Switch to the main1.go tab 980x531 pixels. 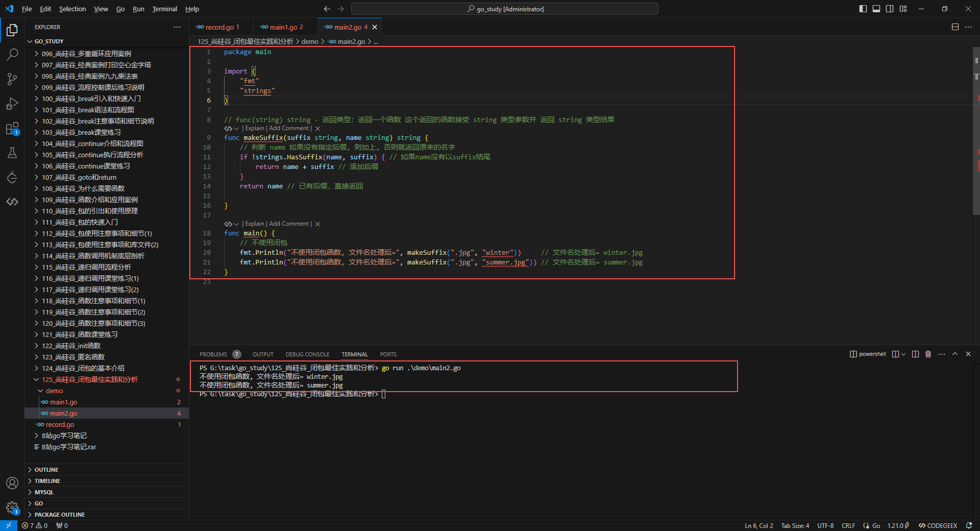[x=286, y=27]
